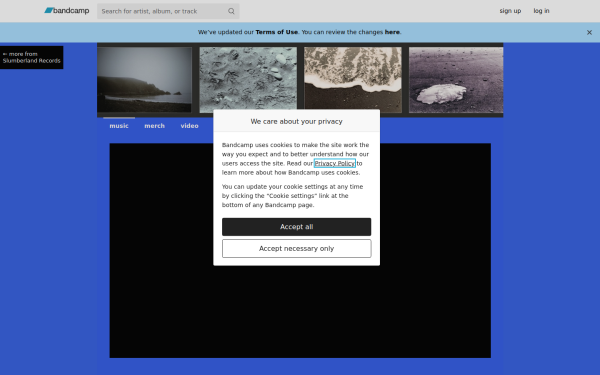Follow the 'here' link in banner

[392, 32]
